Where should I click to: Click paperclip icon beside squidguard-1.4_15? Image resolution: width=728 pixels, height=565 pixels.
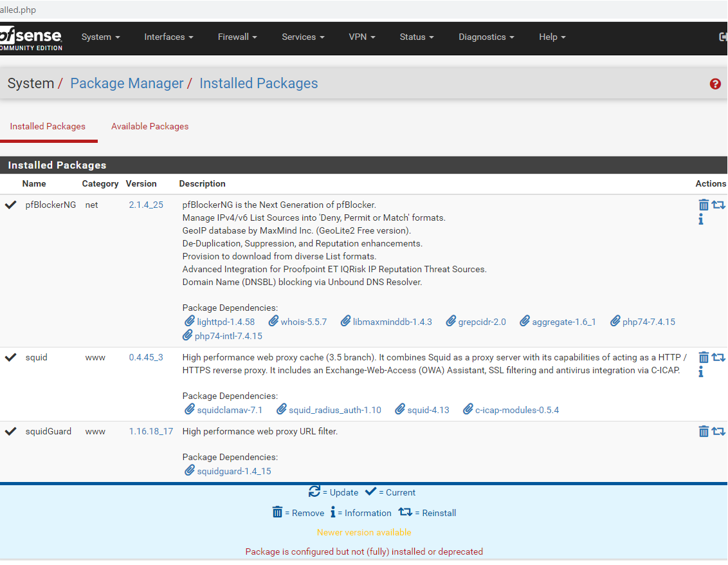click(190, 470)
